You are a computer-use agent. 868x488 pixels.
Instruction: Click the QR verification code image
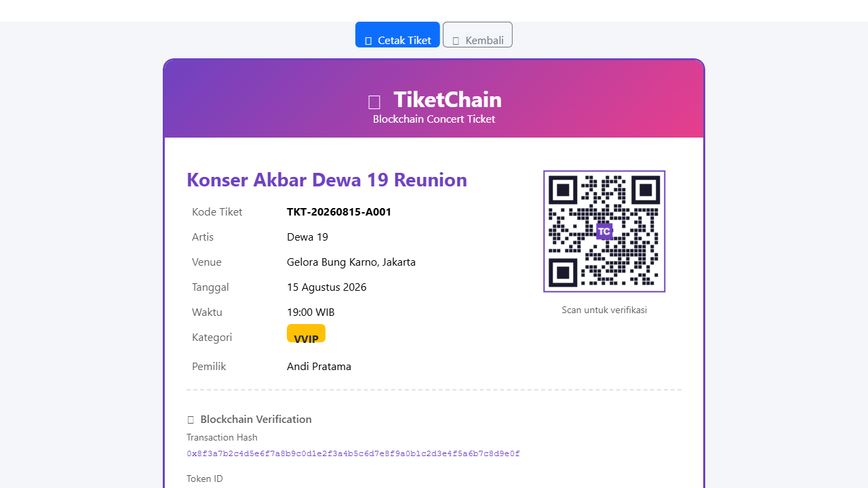click(604, 231)
